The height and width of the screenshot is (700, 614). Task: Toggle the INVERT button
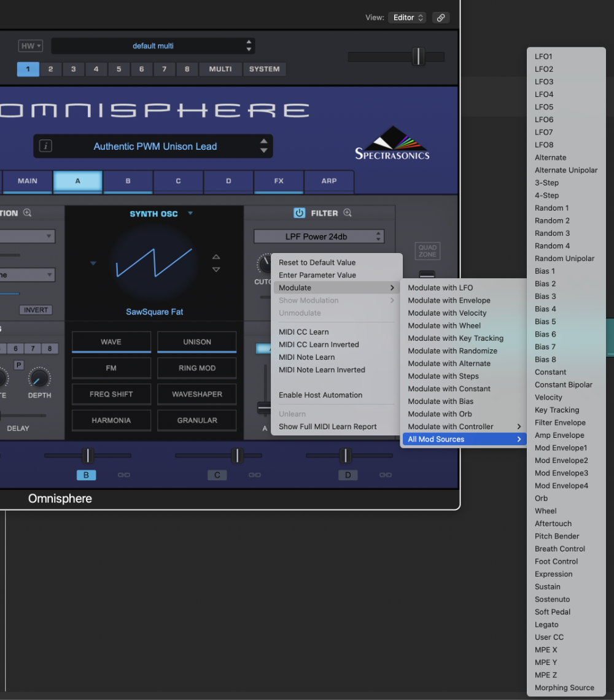(x=36, y=310)
